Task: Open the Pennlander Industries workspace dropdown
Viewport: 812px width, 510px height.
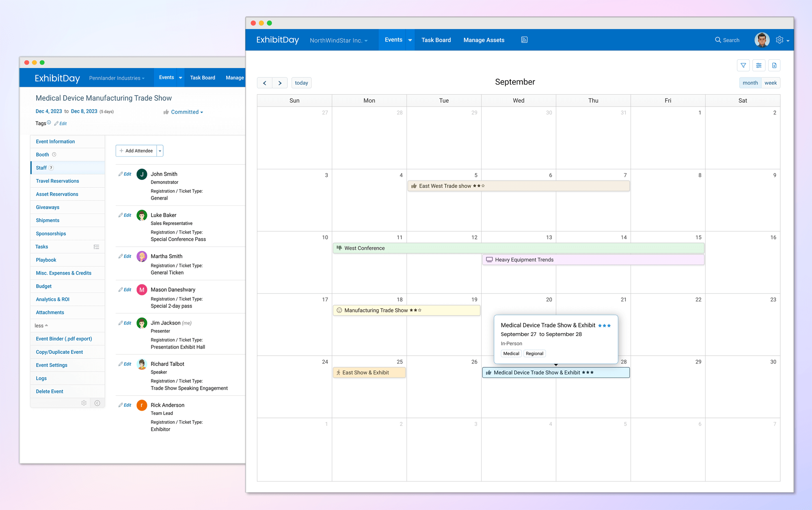Action: (x=117, y=78)
